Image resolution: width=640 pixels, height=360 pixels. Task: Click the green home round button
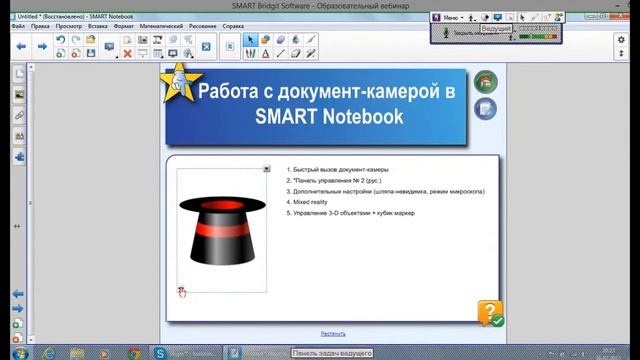point(485,82)
